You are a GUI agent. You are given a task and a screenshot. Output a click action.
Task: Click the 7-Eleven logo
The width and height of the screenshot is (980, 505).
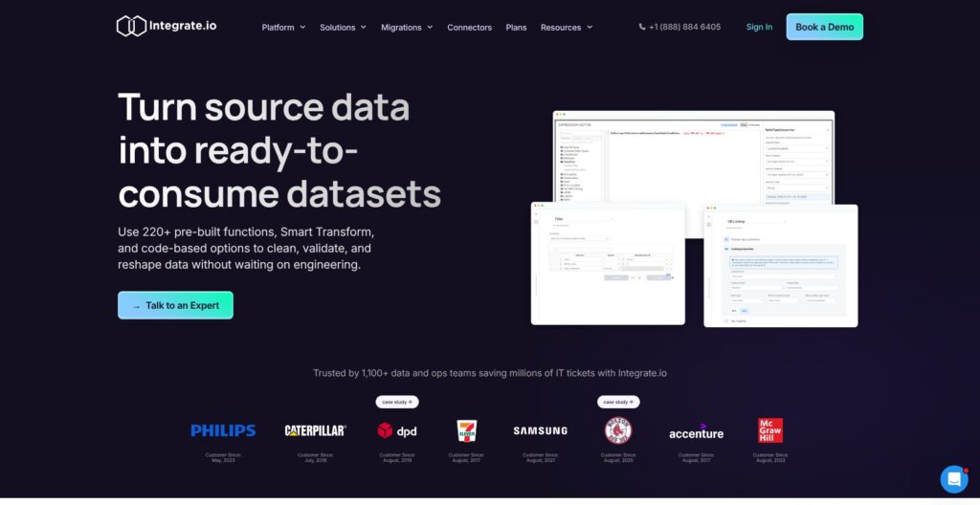tap(466, 430)
